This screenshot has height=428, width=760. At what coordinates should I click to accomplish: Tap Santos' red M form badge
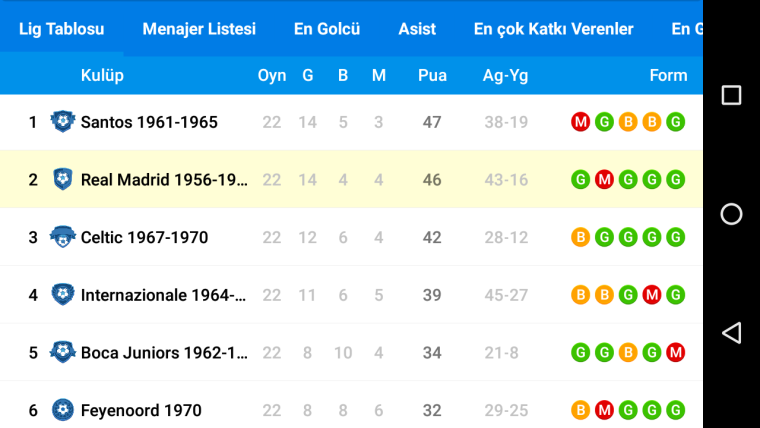coord(580,122)
